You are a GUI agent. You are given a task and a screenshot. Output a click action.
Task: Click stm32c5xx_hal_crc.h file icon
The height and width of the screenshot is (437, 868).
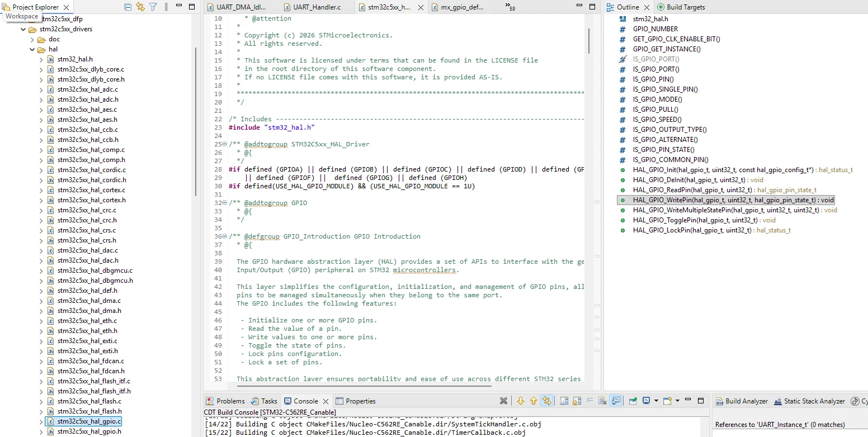50,220
